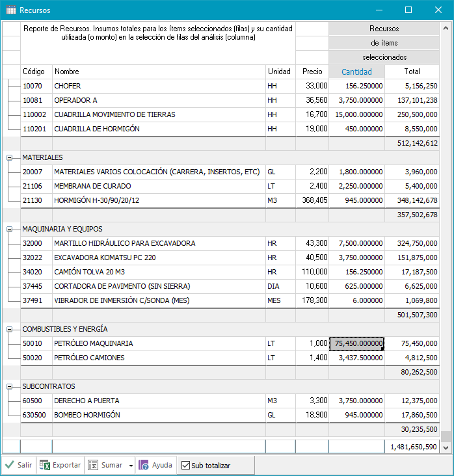Select the PETRÓLEO CAMIONES quantity cell
This screenshot has width=454, height=476.
(356, 358)
